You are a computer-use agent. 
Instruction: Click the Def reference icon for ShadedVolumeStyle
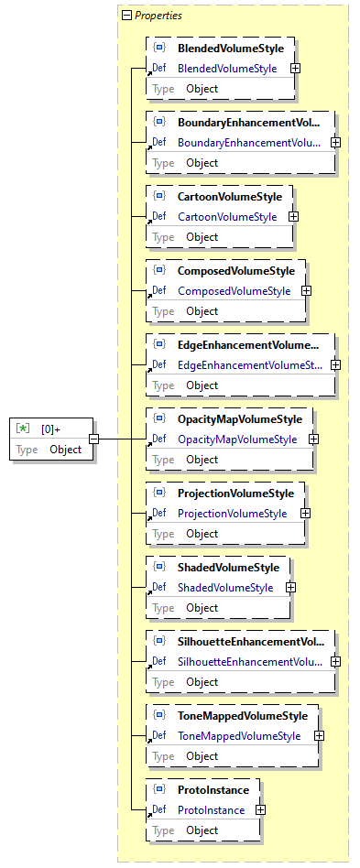(158, 587)
